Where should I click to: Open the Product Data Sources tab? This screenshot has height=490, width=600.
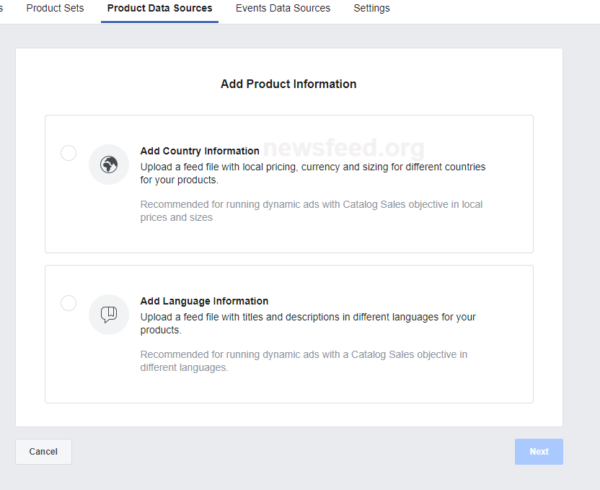pyautogui.click(x=159, y=8)
